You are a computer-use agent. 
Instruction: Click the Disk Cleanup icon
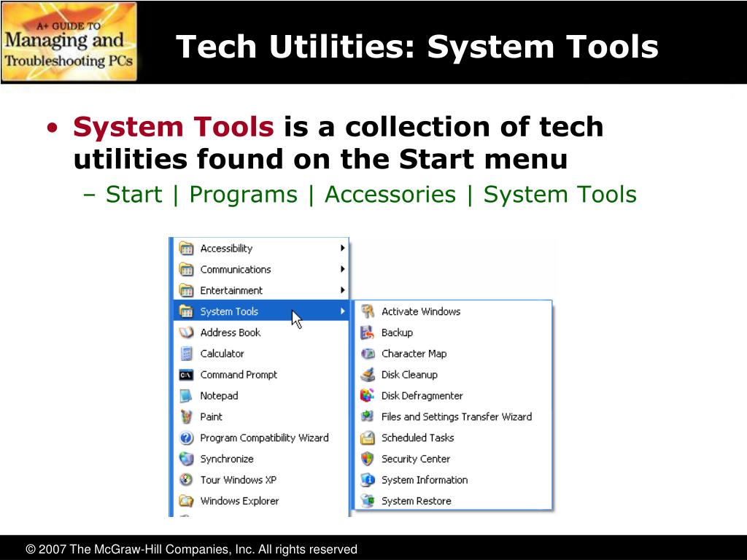(x=368, y=375)
